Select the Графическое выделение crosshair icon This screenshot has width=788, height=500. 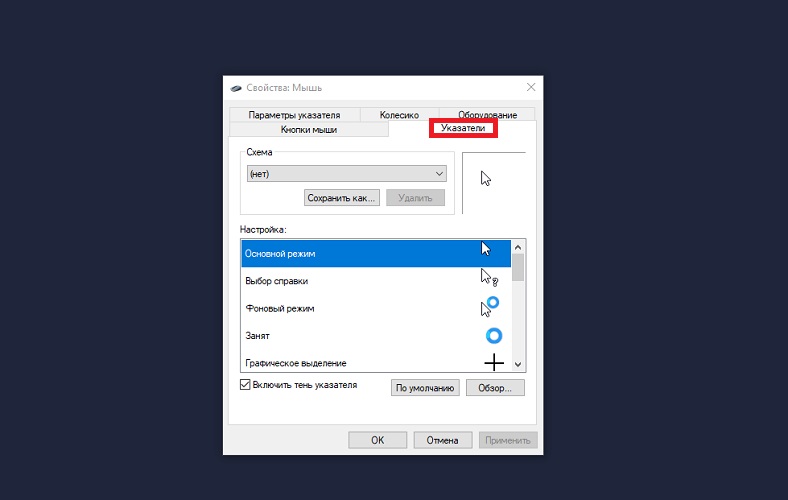click(494, 362)
